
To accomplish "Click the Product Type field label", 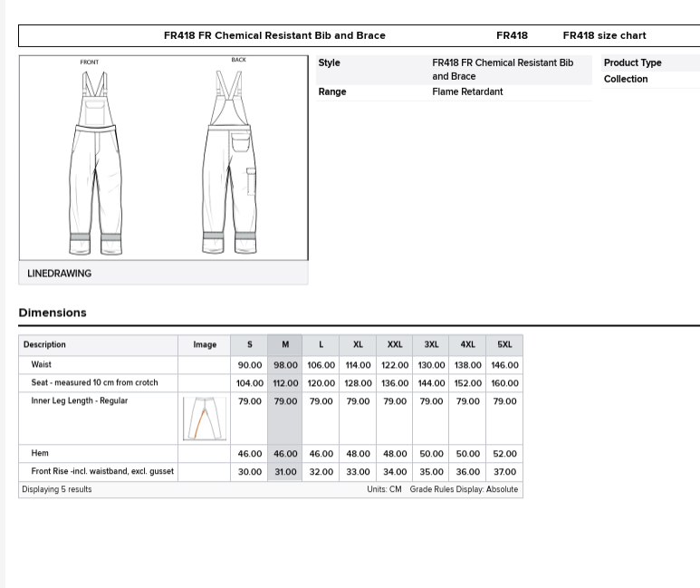I will click(632, 63).
